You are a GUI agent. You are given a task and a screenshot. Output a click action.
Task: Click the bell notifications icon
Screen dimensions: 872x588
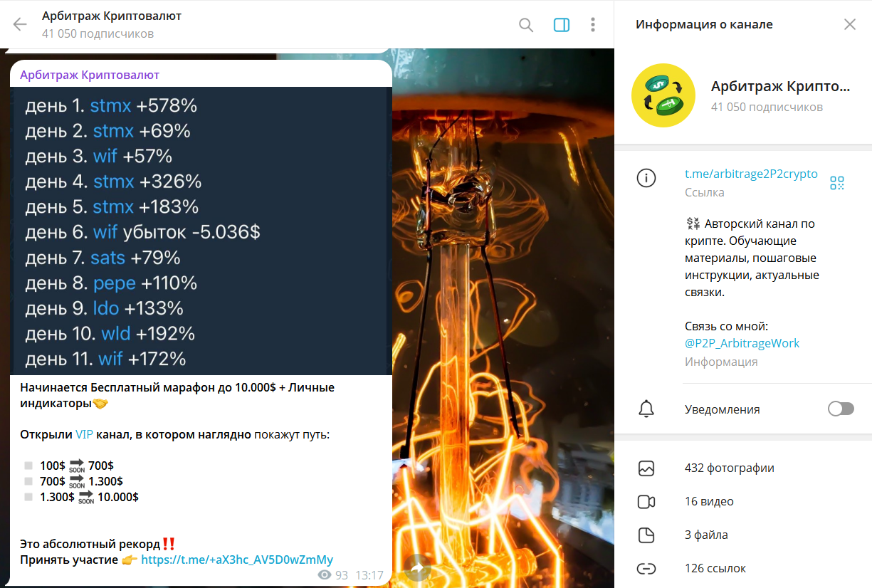[x=646, y=409]
